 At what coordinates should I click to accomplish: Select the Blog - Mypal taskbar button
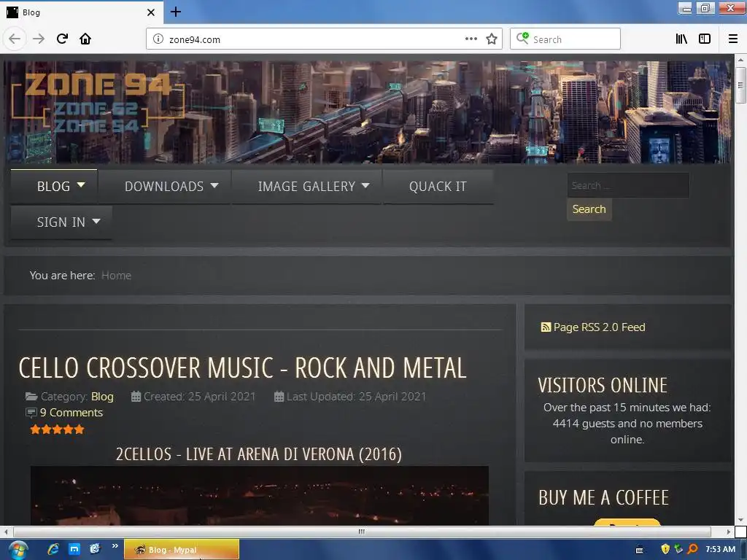[x=182, y=550]
